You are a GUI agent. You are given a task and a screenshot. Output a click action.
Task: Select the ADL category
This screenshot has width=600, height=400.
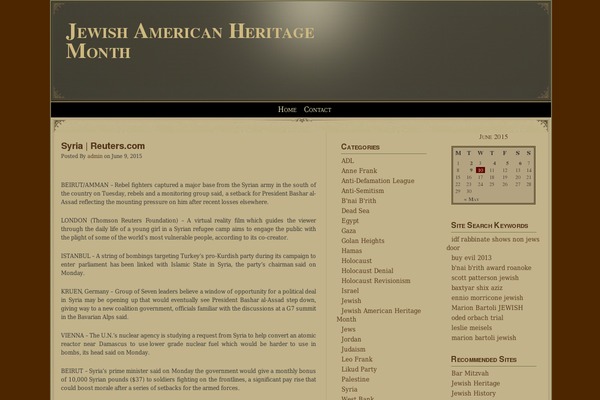[x=347, y=161]
